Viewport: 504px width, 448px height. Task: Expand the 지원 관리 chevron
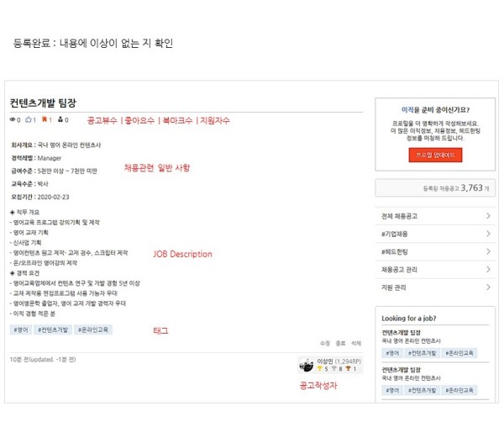488,287
